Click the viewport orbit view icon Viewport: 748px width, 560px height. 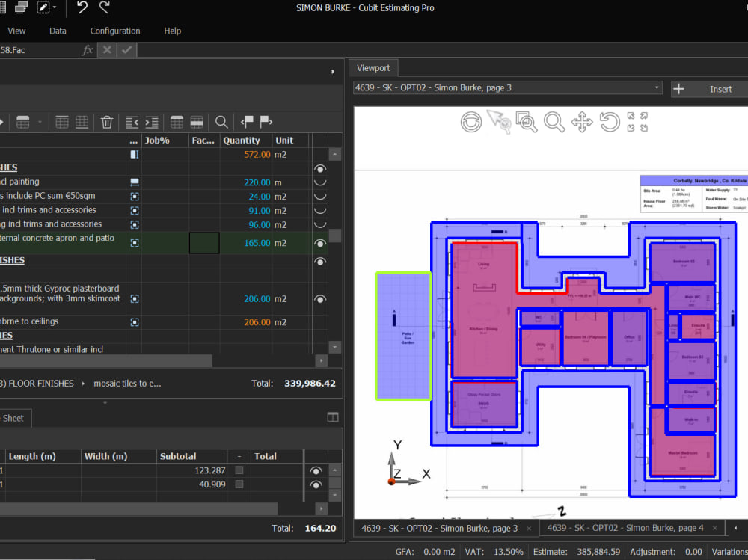click(x=470, y=122)
